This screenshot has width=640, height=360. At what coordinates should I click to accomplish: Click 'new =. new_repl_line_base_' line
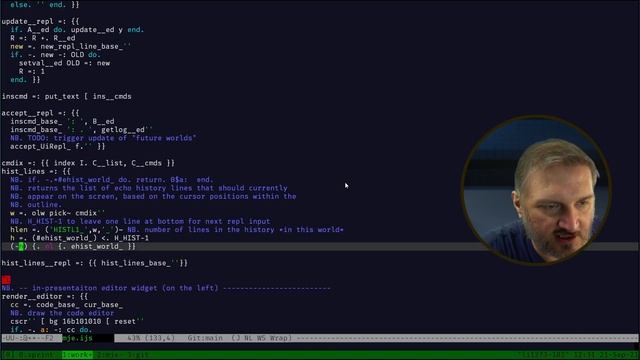click(x=71, y=47)
